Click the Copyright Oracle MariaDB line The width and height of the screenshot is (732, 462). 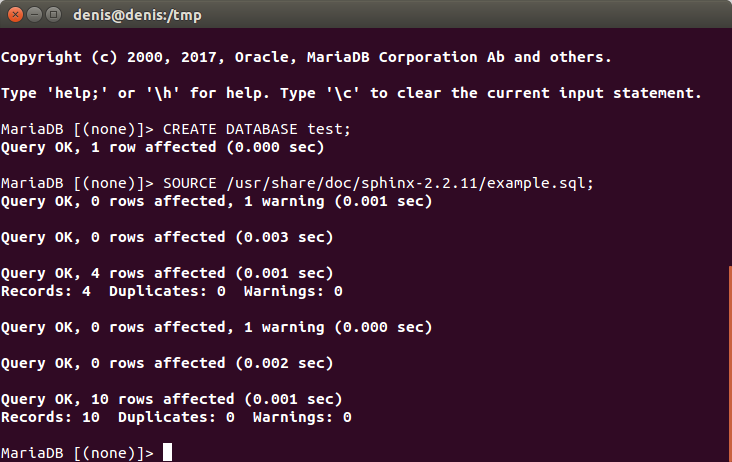coord(306,57)
